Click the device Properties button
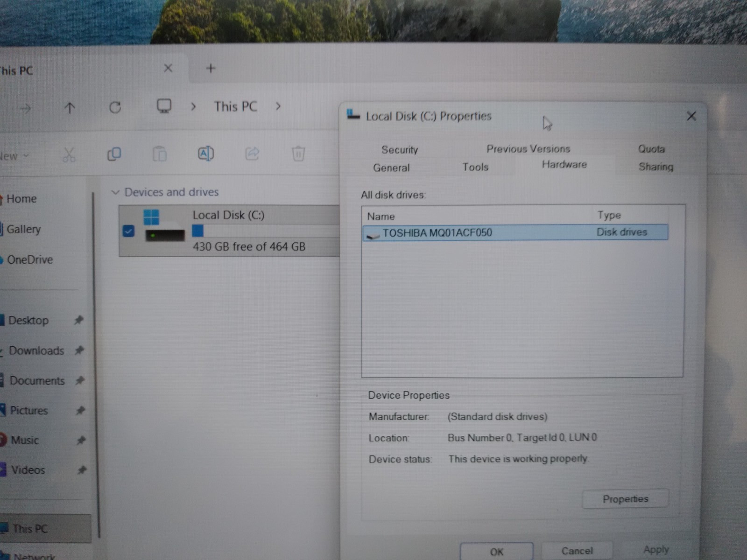 tap(626, 499)
